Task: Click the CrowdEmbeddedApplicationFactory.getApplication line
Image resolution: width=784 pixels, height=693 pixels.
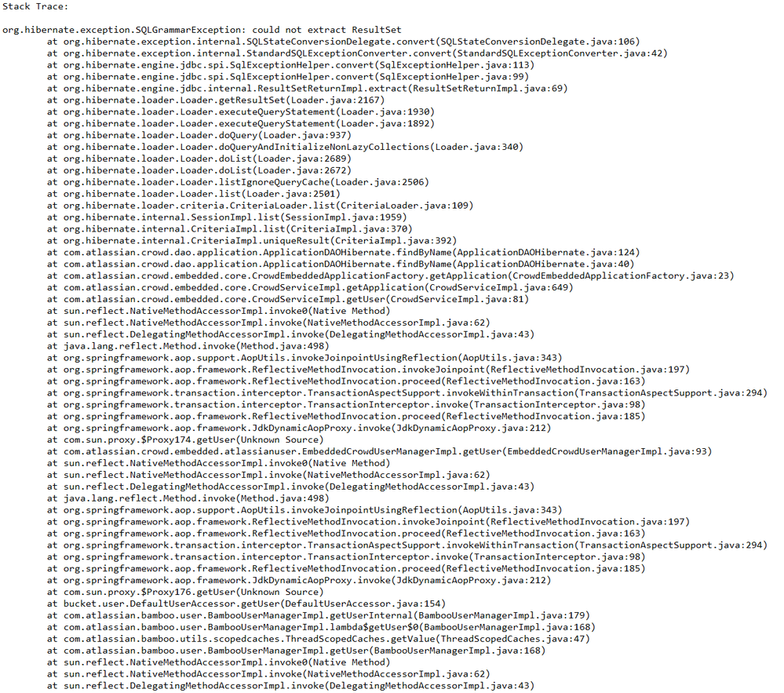Action: [x=391, y=276]
